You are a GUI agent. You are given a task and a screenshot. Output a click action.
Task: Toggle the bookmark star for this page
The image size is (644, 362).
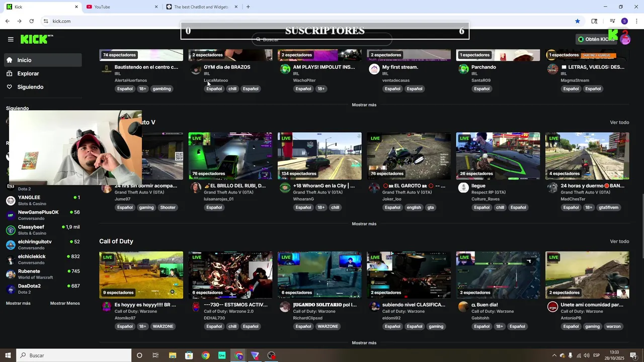point(578,21)
